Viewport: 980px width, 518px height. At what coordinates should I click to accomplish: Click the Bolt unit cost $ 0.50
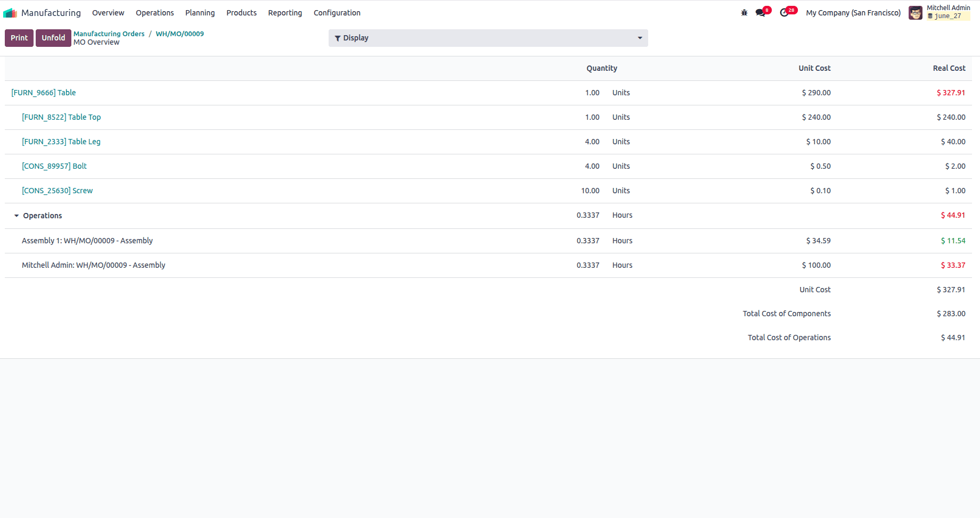(x=820, y=166)
